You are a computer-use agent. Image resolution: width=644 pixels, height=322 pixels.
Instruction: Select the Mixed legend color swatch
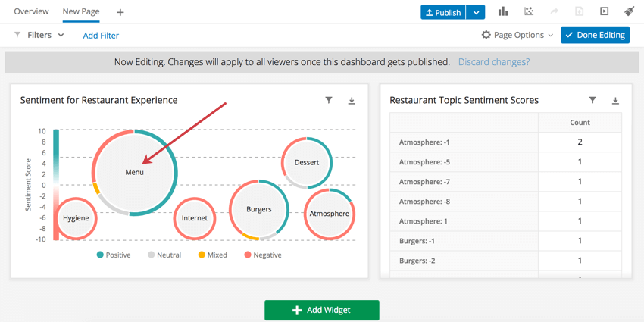pyautogui.click(x=202, y=255)
